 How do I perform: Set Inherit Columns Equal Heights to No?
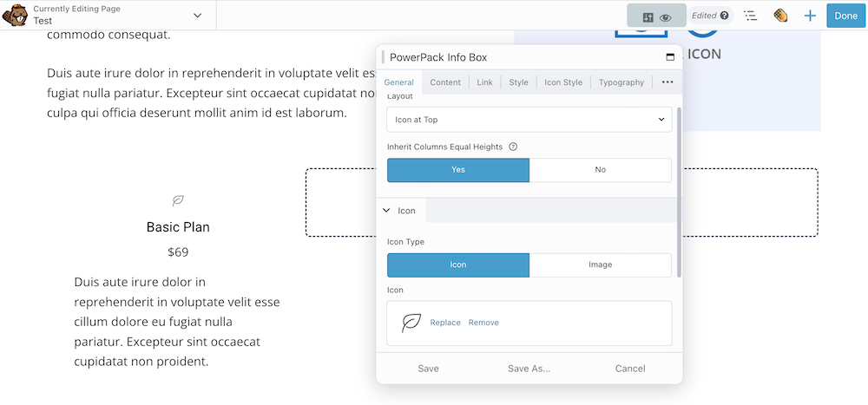coord(600,170)
